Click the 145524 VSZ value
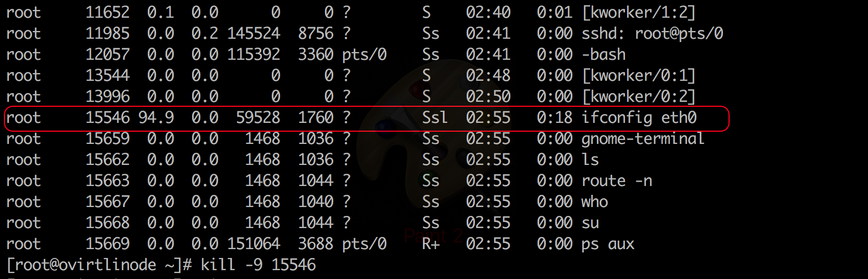This screenshot has width=868, height=279. (x=254, y=33)
